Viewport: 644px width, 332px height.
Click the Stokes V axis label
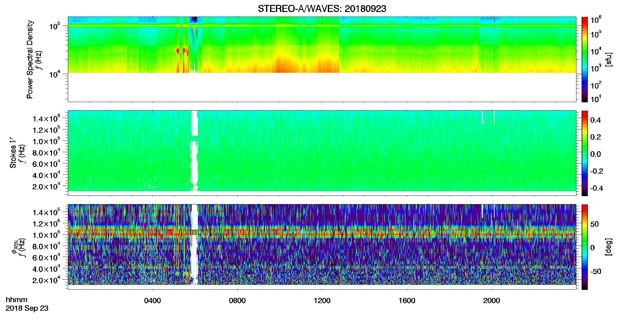13,153
